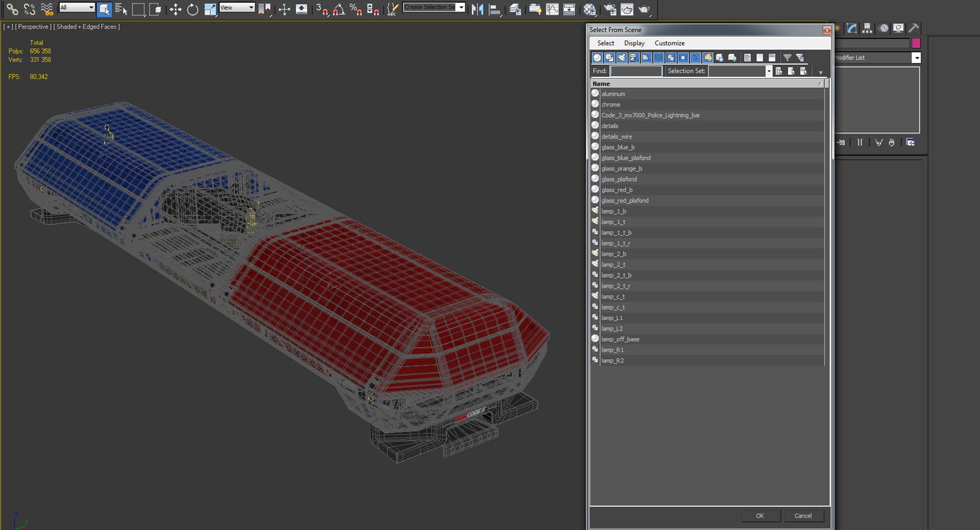Open the Customize menu
980x530 pixels.
point(669,43)
